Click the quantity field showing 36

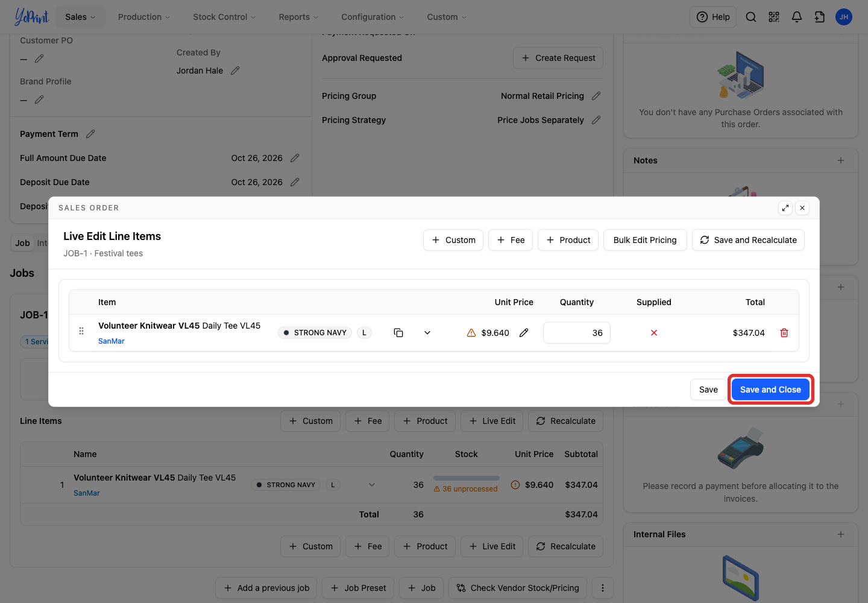pyautogui.click(x=577, y=333)
